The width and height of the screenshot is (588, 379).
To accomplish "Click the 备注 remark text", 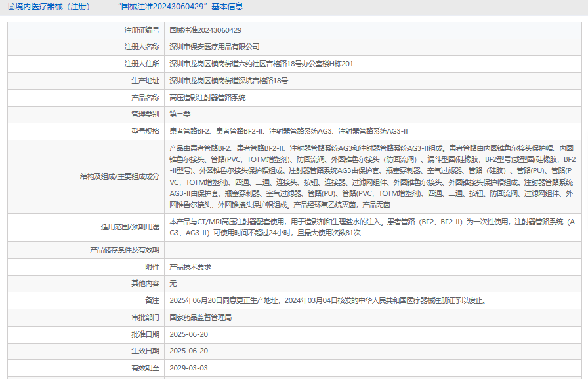I will coord(327,301).
